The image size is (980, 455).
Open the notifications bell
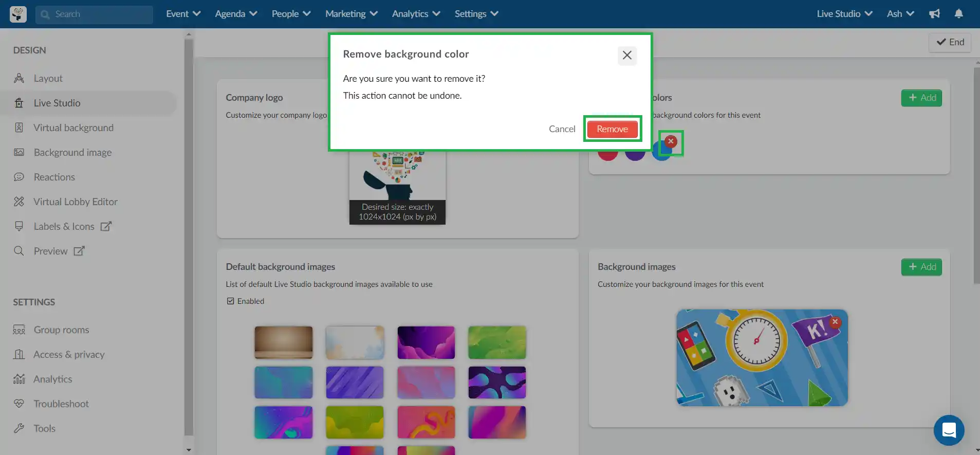point(958,14)
